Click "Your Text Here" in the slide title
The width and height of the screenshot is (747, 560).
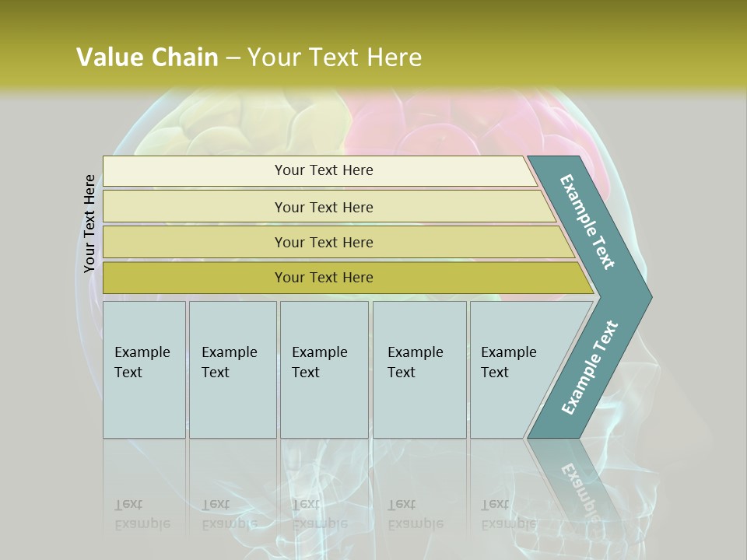pos(335,58)
